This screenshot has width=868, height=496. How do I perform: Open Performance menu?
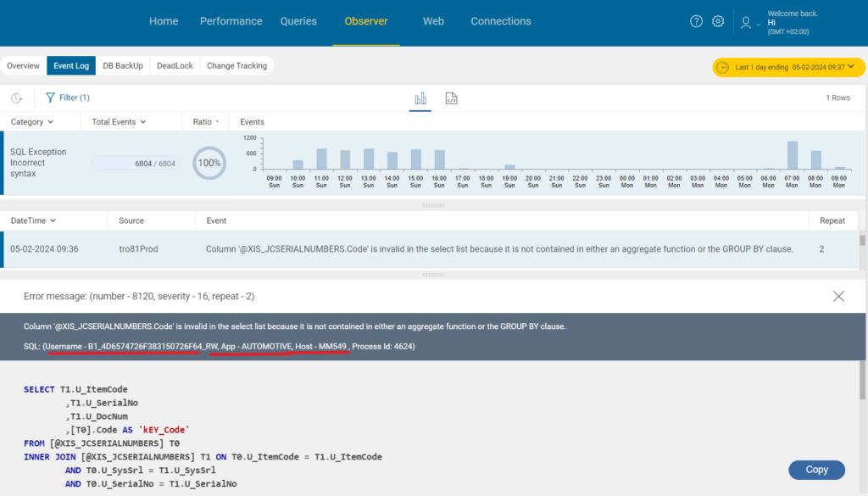[x=231, y=21]
